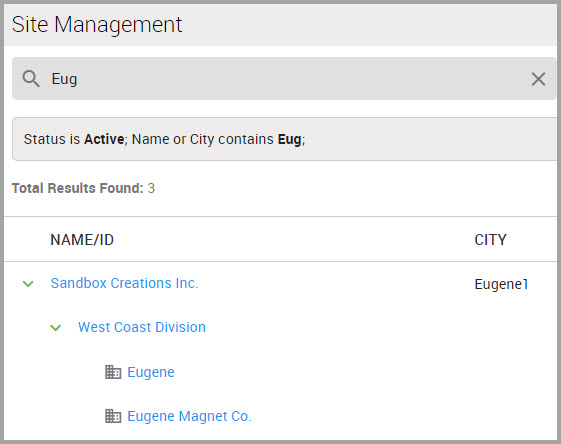Screen dimensions: 561x444
Task: Open the Sandbox Creations Inc. link
Action: pos(124,283)
